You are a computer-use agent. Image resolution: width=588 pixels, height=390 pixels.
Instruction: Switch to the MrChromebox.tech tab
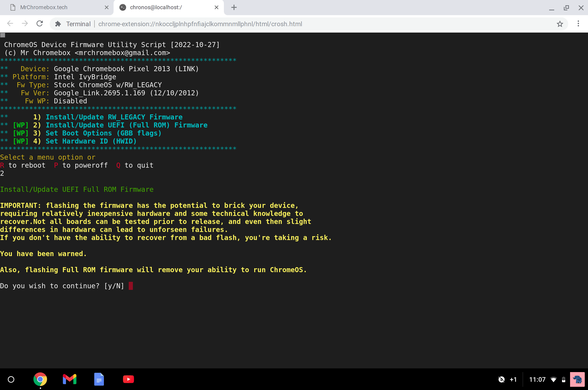coord(44,7)
